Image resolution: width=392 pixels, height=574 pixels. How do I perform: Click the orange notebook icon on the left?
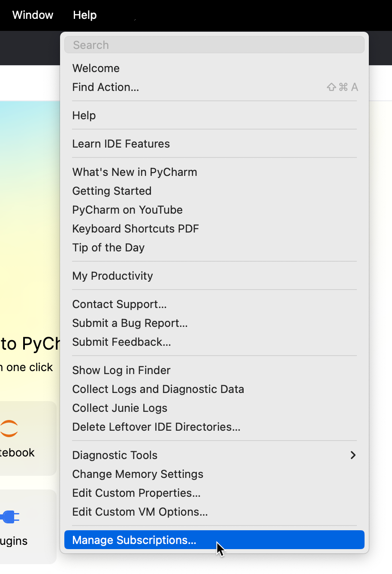coord(9,428)
